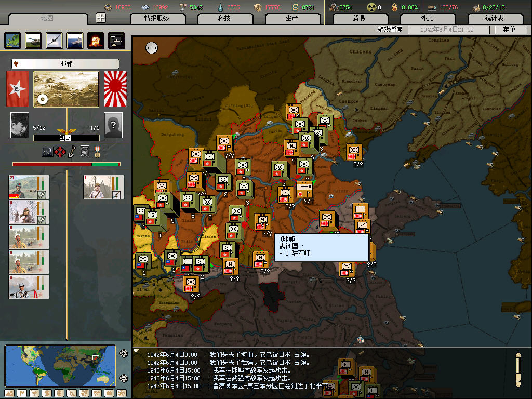
Task: Switch to political flag map mode
Action: point(22,393)
